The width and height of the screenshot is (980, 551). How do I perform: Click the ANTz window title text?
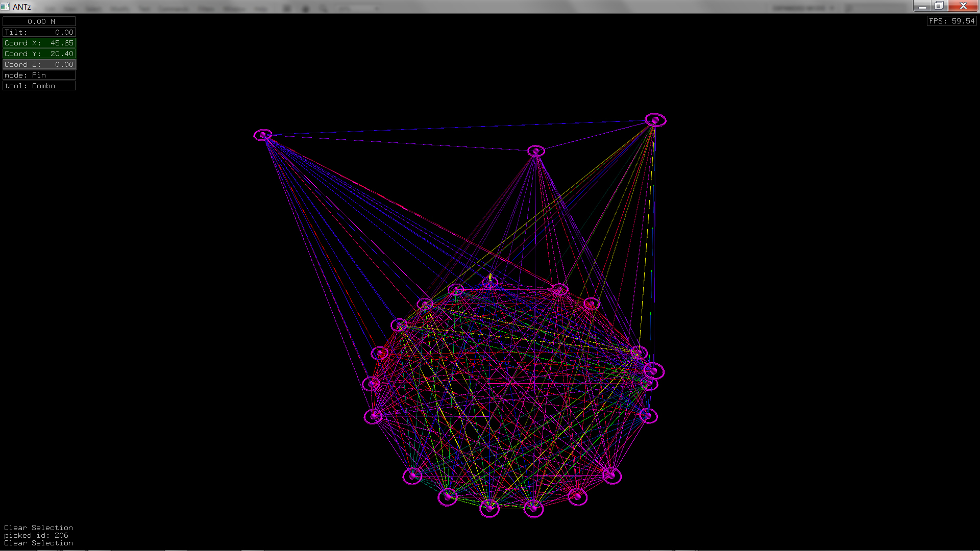[x=22, y=7]
